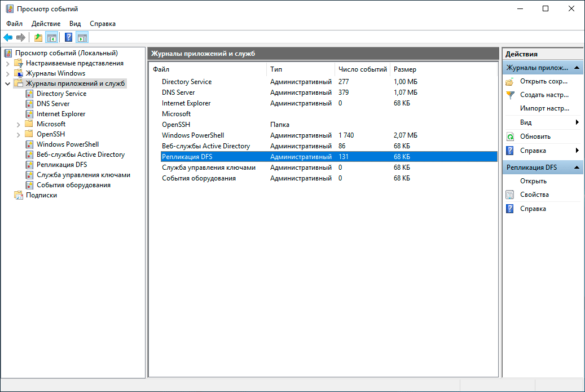
Task: Select Windows PowerShell row in the list
Action: pyautogui.click(x=192, y=135)
